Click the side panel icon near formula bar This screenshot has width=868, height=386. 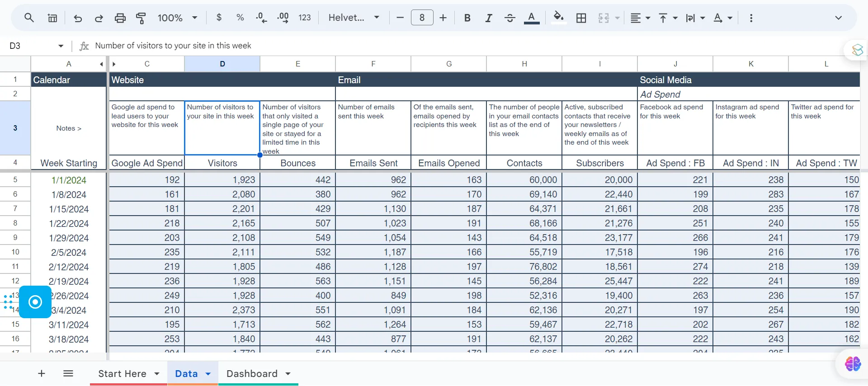pyautogui.click(x=857, y=50)
